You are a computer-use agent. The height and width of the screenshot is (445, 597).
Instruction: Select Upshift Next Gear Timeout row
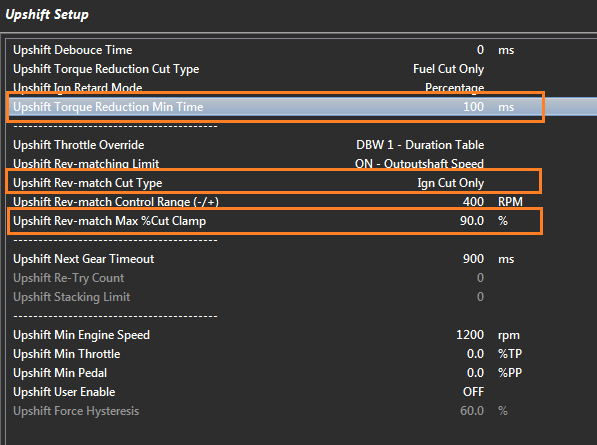[x=301, y=259]
